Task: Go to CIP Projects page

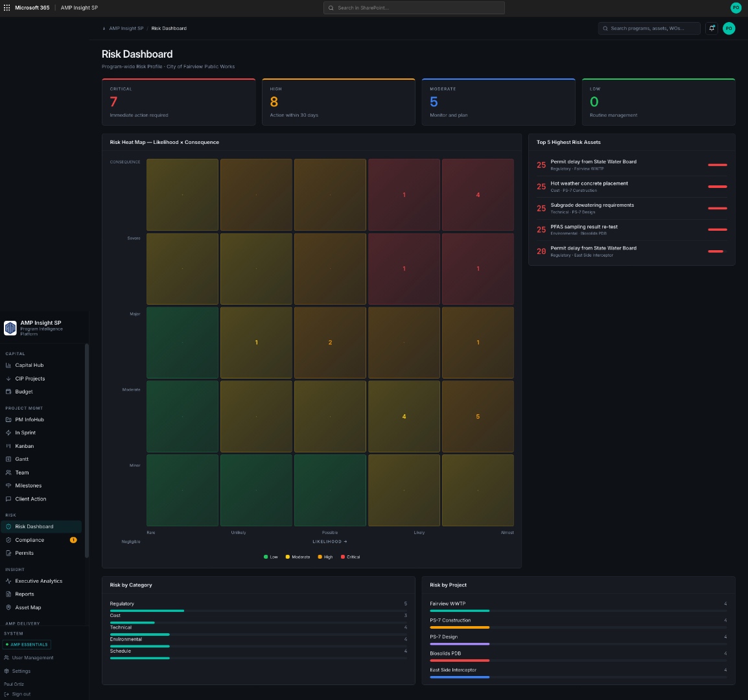Action: [41, 379]
